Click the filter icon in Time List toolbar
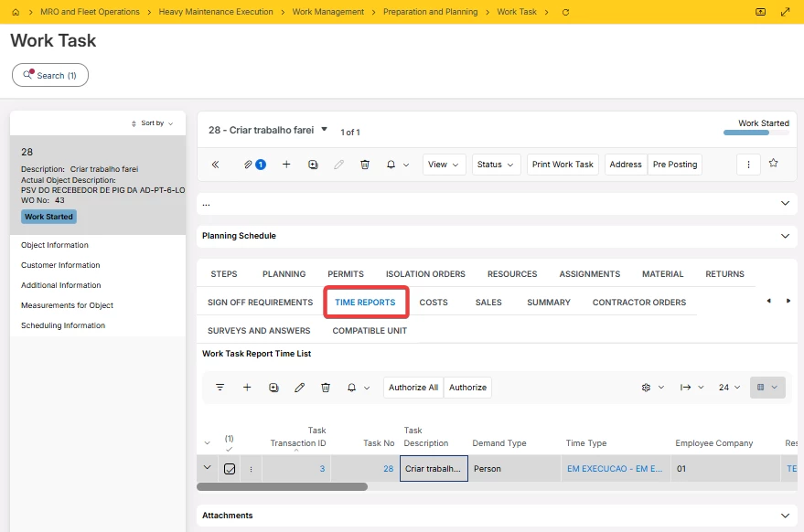The width and height of the screenshot is (804, 532). tap(220, 388)
